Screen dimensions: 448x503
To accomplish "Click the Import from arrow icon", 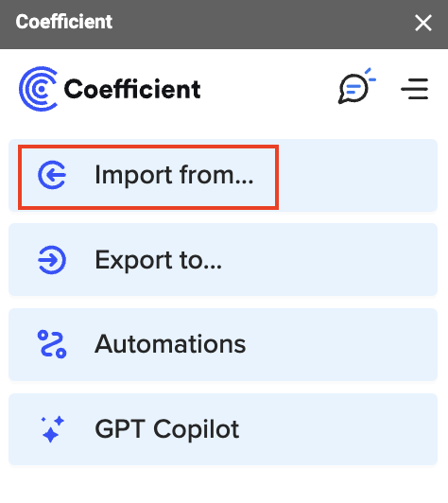I will click(52, 175).
